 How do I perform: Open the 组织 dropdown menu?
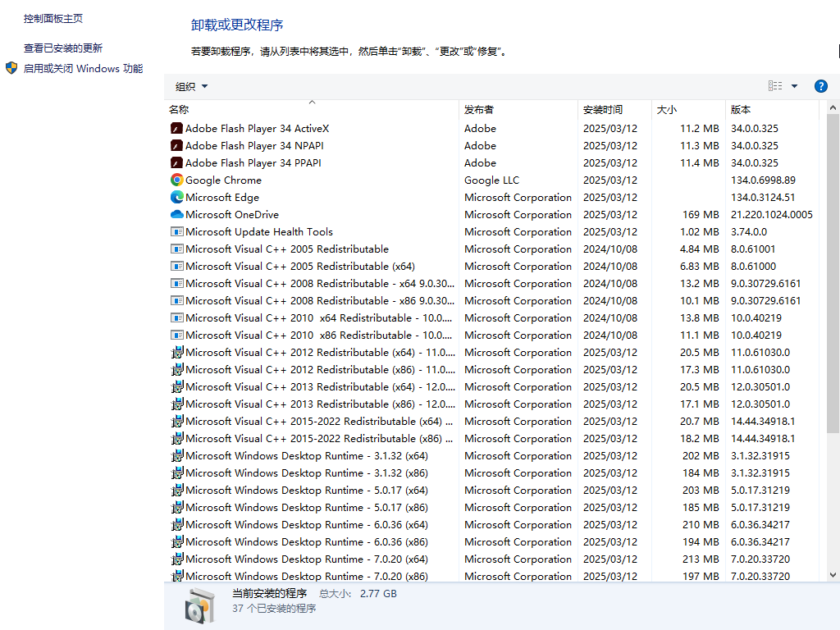(x=191, y=86)
